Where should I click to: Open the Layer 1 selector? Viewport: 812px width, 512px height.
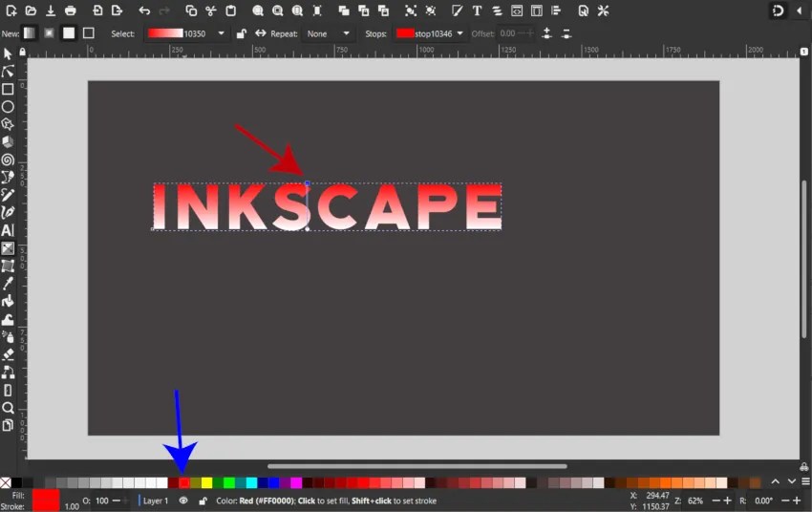[155, 501]
